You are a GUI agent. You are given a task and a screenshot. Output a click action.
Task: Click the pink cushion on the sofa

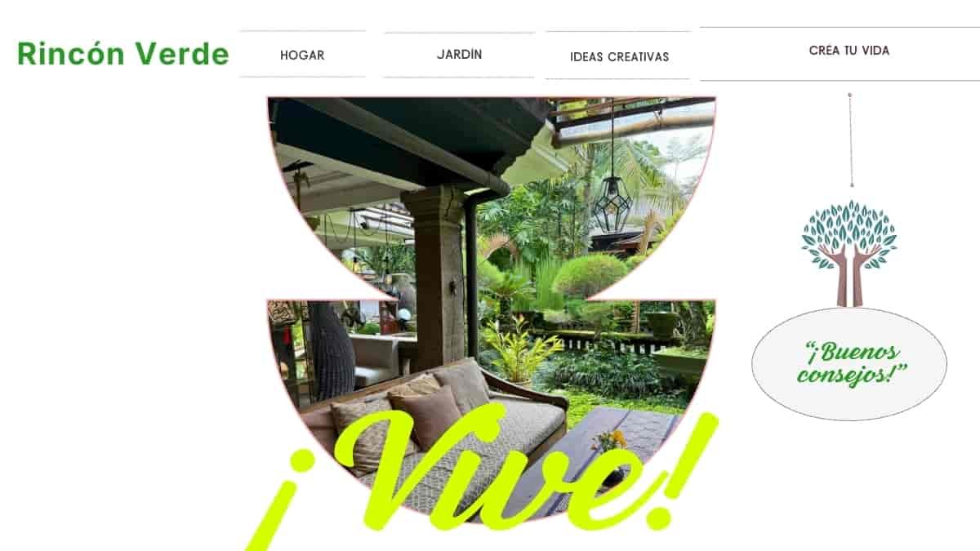(430, 414)
